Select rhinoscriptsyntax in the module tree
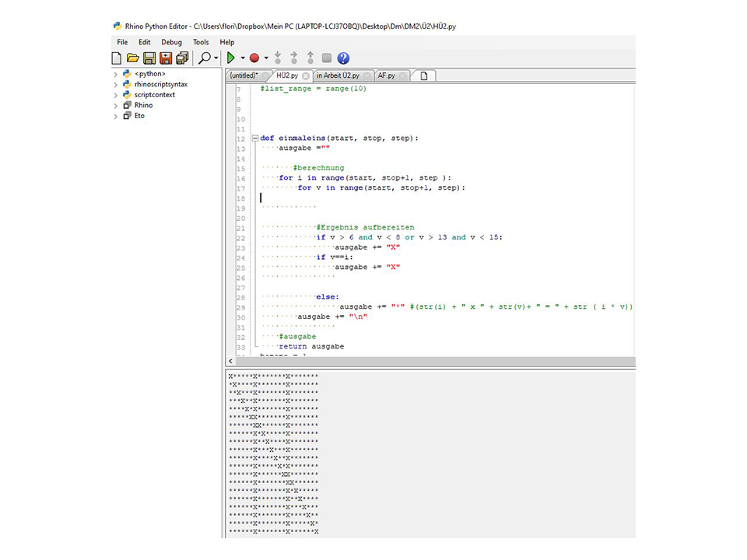This screenshot has width=747, height=560. (x=160, y=84)
